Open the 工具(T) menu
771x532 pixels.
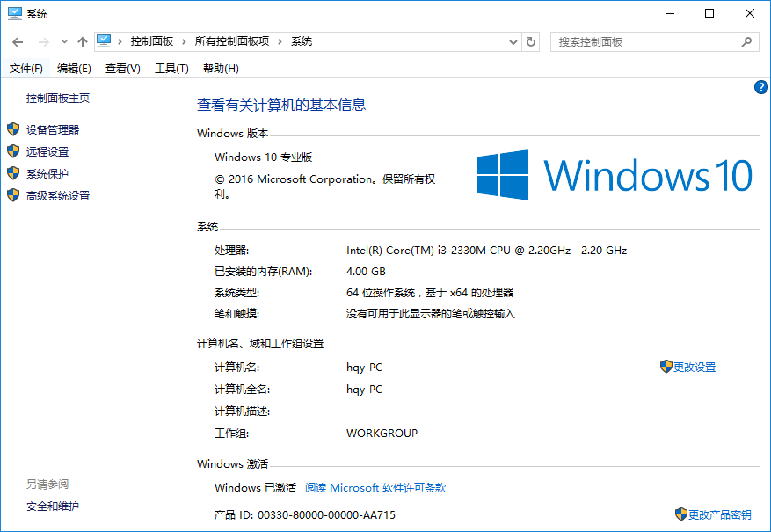tap(171, 69)
